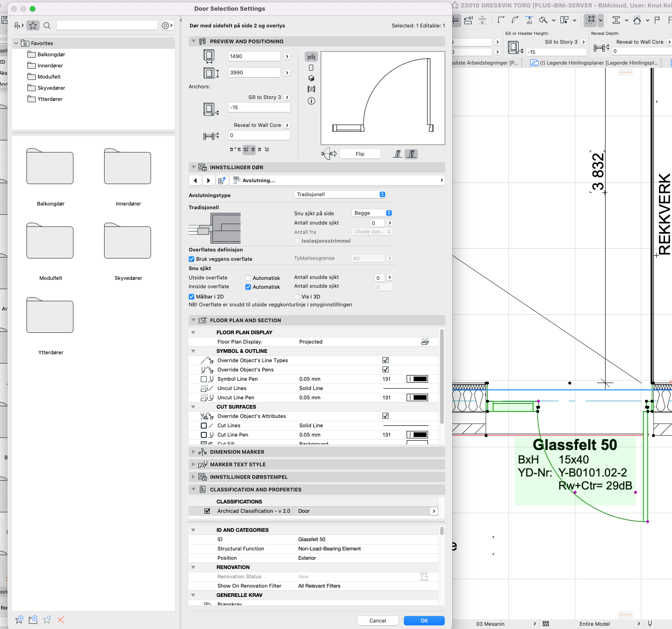Click the star favorites view icon
Screen dimensions: 672x629
coord(33,26)
